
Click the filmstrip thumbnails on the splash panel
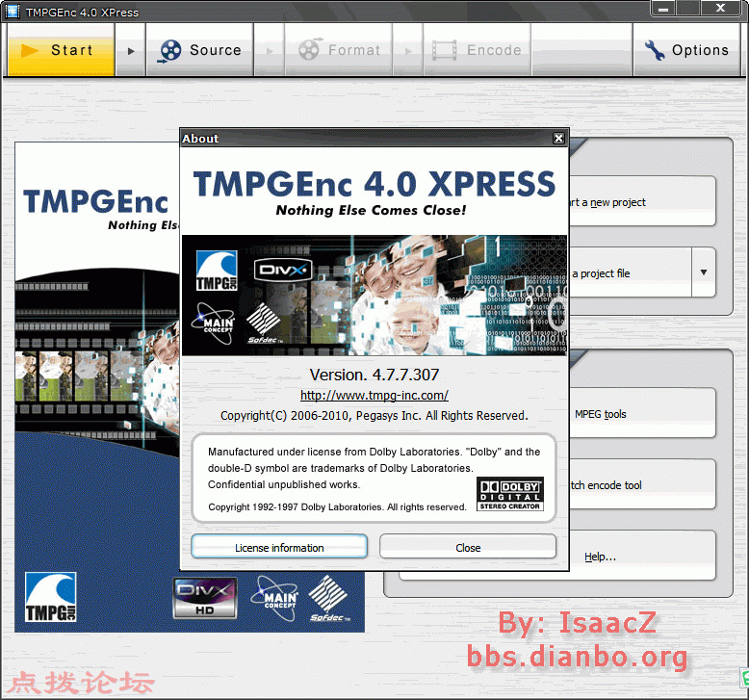click(76, 376)
